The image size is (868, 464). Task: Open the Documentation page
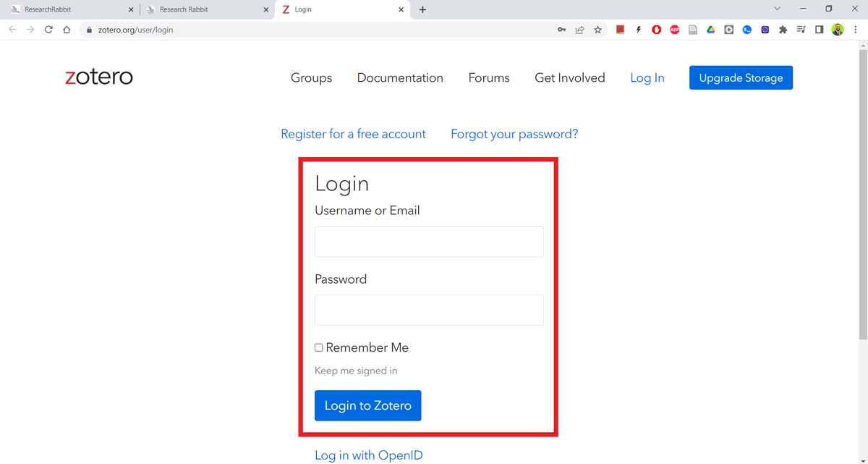[400, 77]
